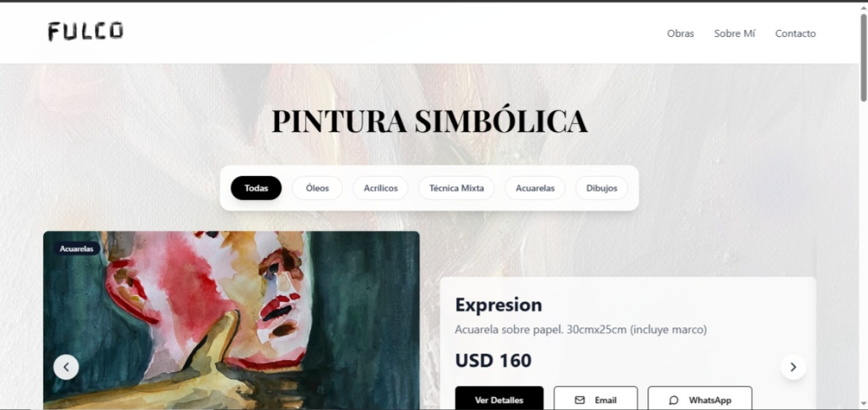Filter artworks by Óleos
Screen dimensions: 868x410
pyautogui.click(x=317, y=188)
